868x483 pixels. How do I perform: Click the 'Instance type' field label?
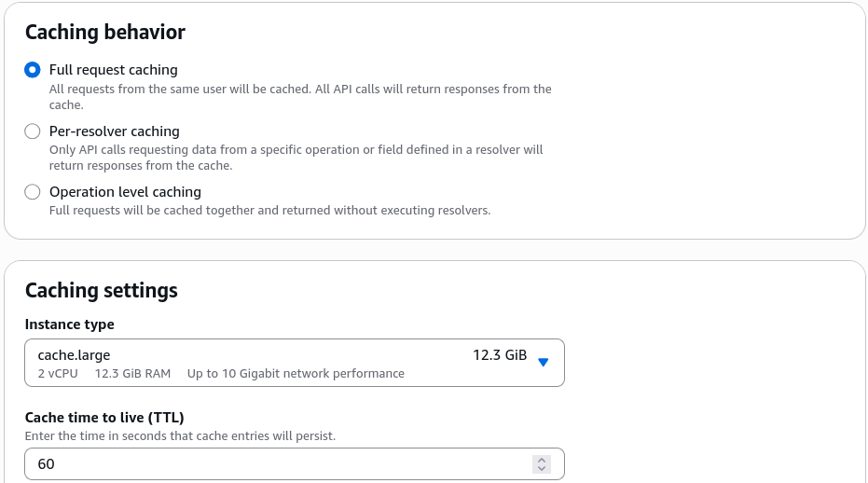pyautogui.click(x=70, y=324)
